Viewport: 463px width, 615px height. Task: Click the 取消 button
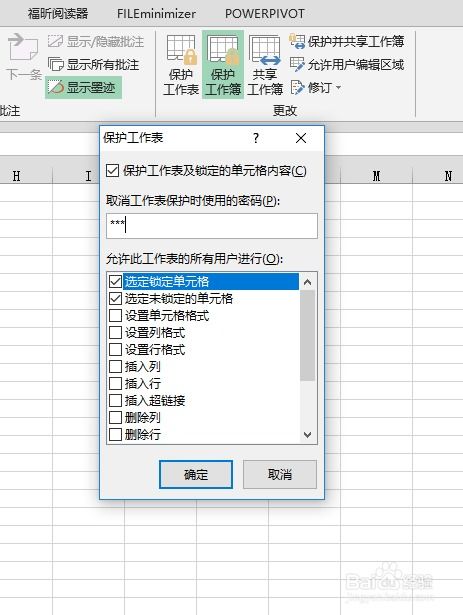280,475
